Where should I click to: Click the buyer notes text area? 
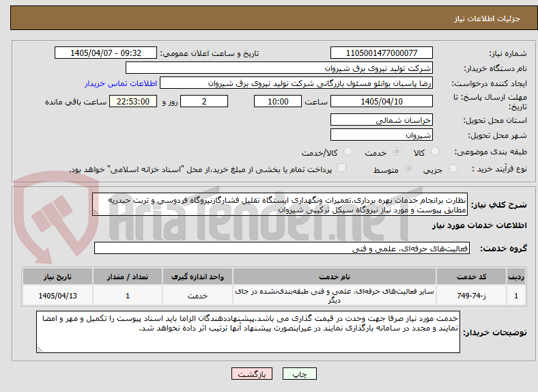click(248, 332)
